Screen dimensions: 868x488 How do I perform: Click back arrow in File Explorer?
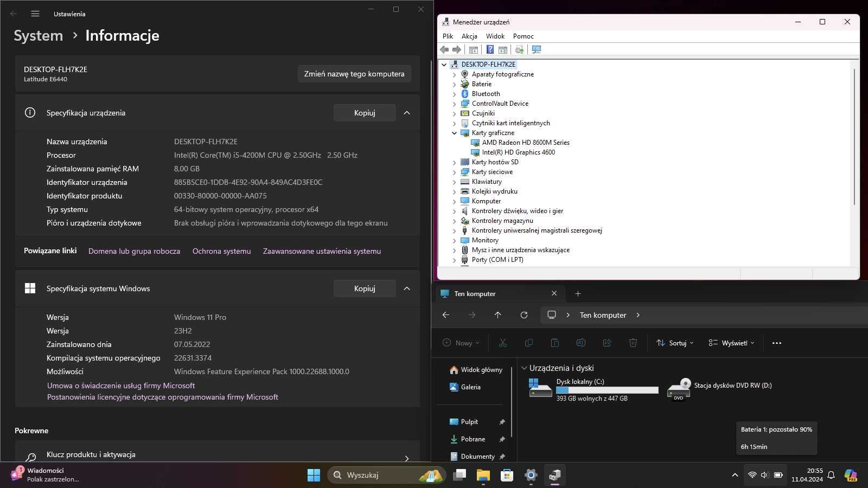pos(446,315)
